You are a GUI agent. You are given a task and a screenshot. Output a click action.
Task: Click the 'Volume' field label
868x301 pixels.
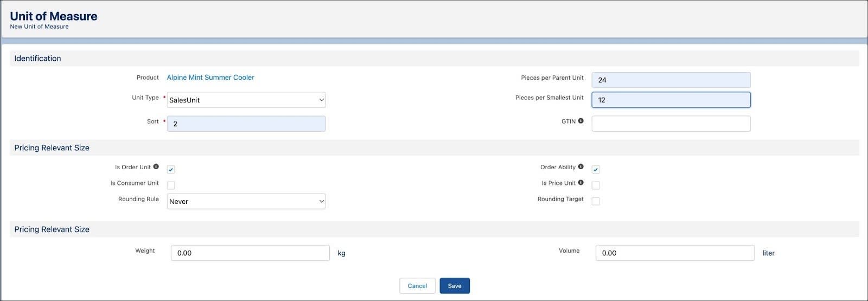click(569, 251)
